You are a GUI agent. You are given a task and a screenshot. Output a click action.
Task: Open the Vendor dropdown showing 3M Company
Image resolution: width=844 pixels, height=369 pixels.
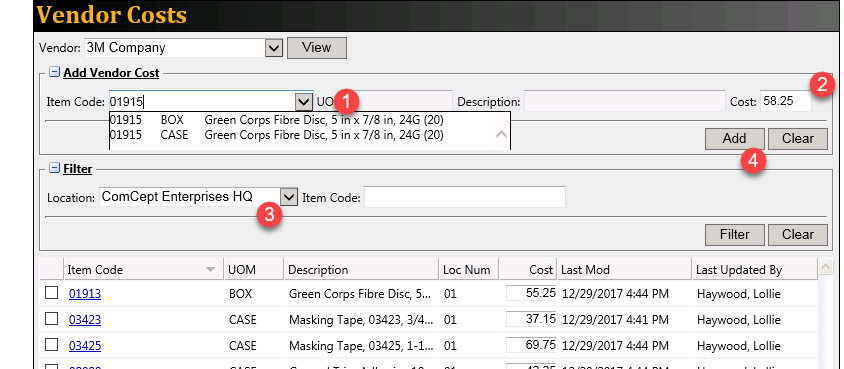[x=274, y=48]
